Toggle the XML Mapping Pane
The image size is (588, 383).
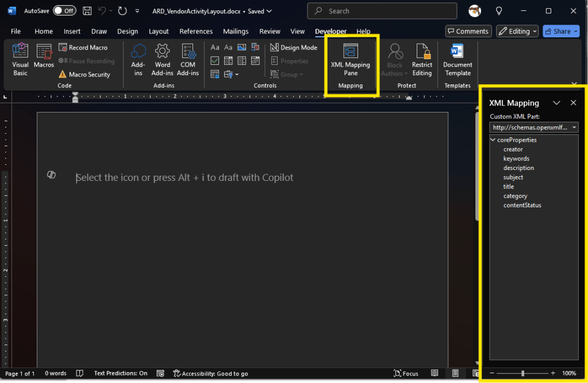[x=350, y=60]
